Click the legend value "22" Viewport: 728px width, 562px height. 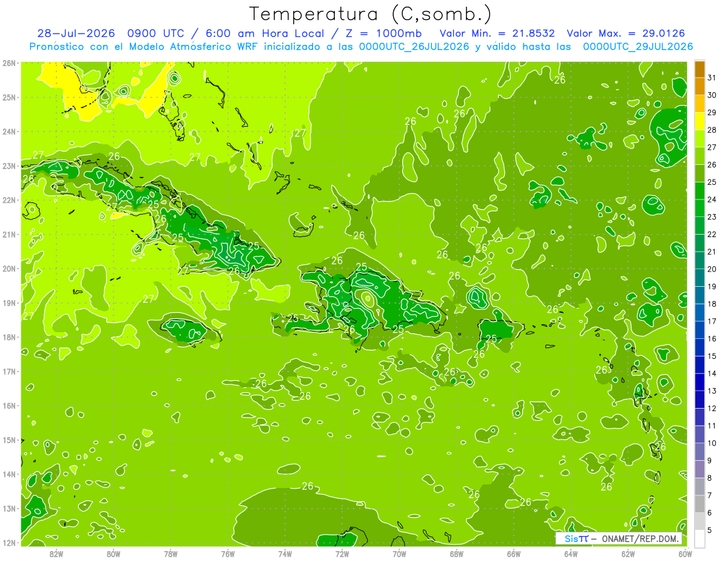(x=712, y=234)
